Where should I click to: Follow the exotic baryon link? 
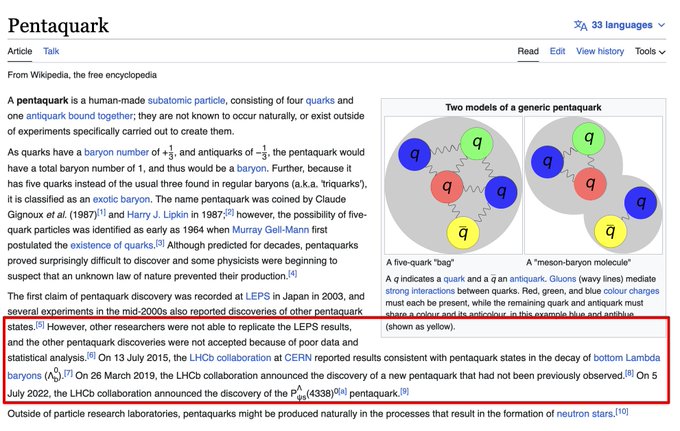pos(121,199)
